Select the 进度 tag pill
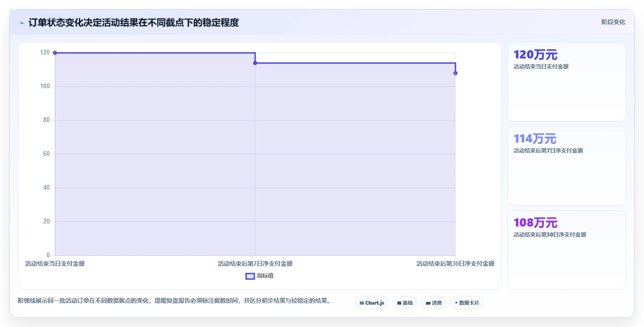Screen dimensions: 644x327 (433, 303)
